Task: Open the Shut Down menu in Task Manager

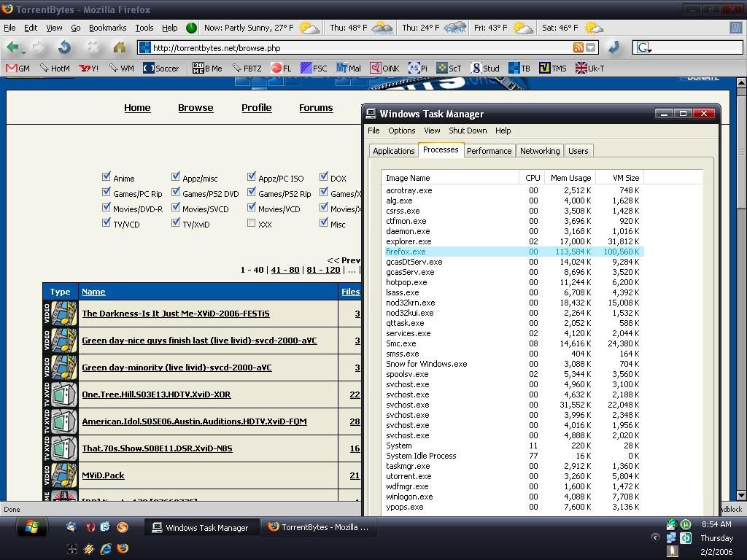Action: coord(468,131)
